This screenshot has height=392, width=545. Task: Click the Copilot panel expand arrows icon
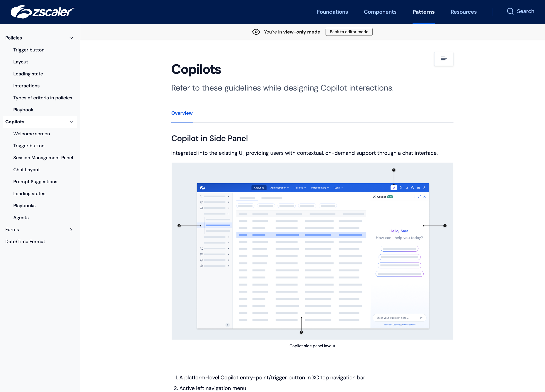pyautogui.click(x=420, y=197)
